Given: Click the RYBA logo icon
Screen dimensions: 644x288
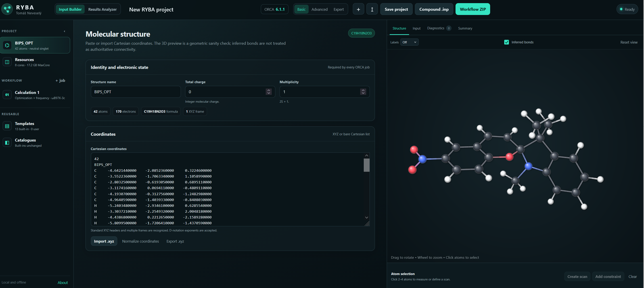Looking at the screenshot, I should tap(7, 9).
